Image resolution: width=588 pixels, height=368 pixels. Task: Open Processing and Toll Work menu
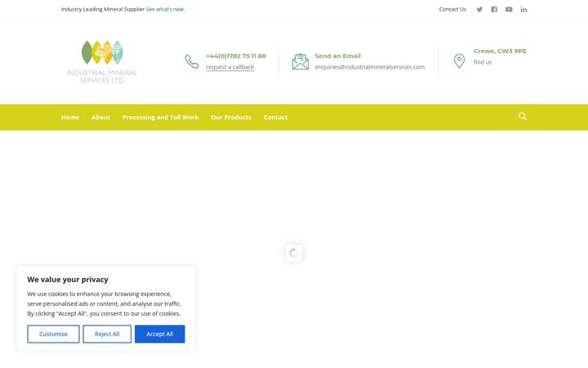pos(160,117)
